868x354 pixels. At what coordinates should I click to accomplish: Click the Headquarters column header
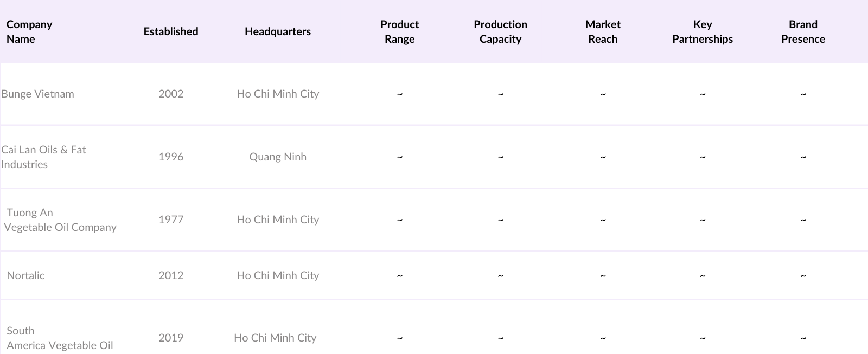click(x=277, y=31)
